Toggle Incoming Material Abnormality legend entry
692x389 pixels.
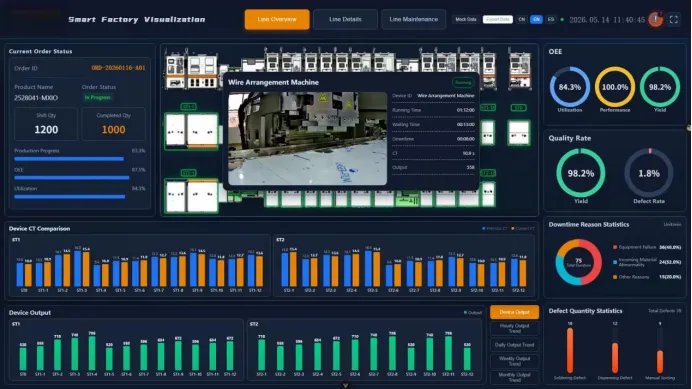(x=647, y=262)
